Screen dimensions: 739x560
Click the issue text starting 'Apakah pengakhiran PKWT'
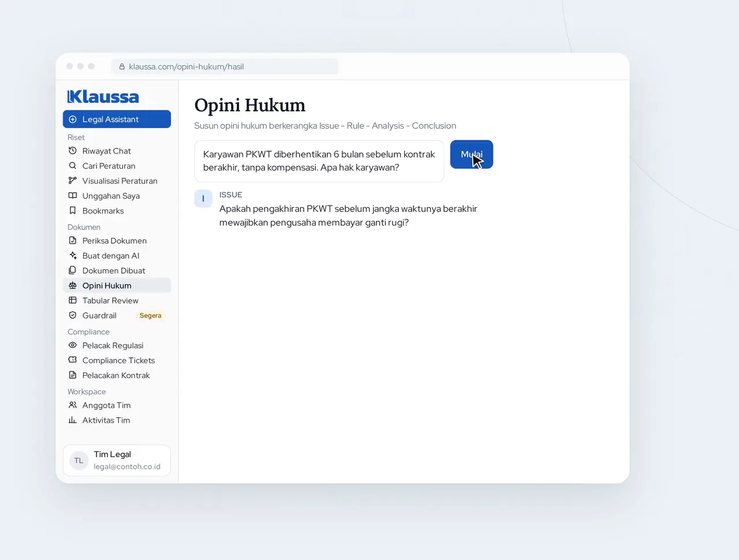(x=348, y=216)
